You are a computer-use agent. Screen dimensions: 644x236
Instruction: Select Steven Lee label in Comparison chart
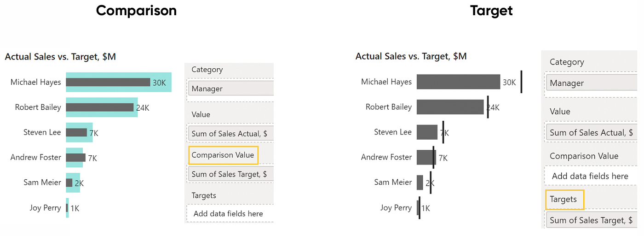click(x=42, y=132)
